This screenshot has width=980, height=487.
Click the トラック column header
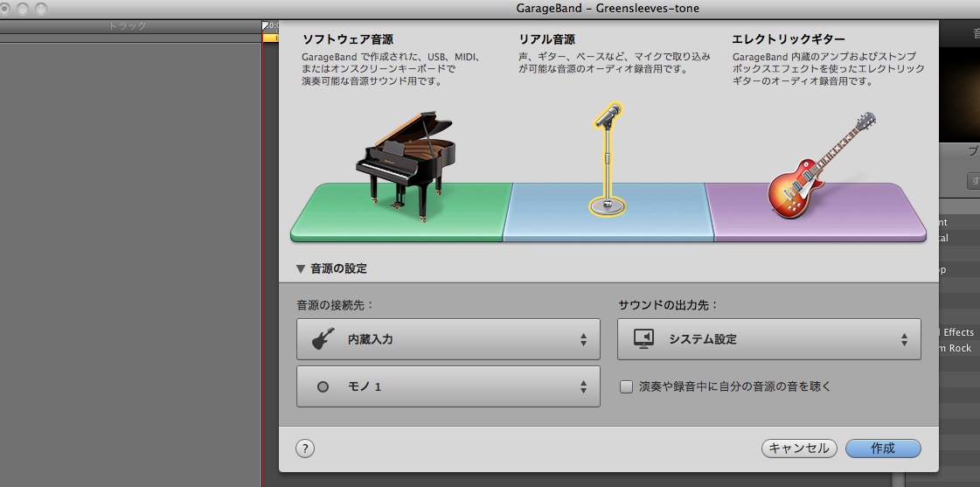128,27
